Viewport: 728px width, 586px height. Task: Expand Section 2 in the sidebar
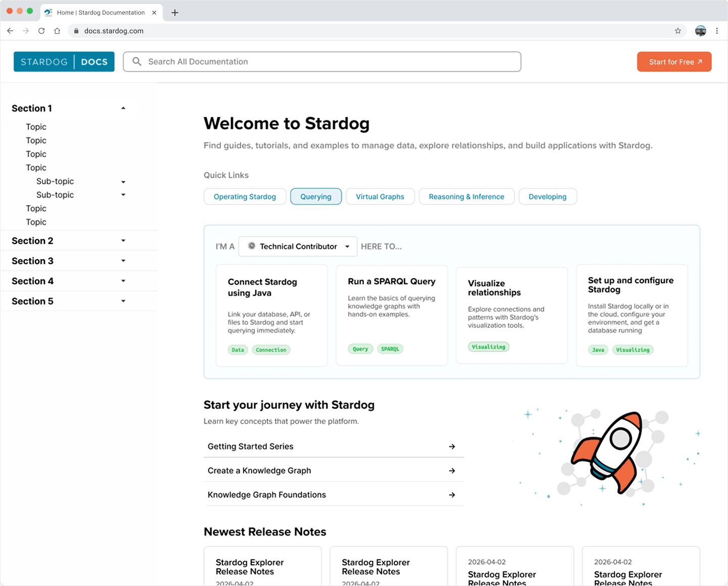pos(123,240)
